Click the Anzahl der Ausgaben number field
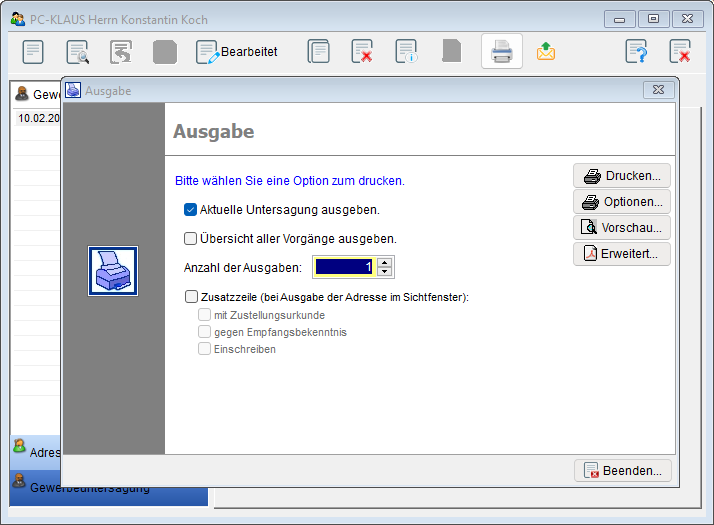714x525 pixels. pos(344,267)
